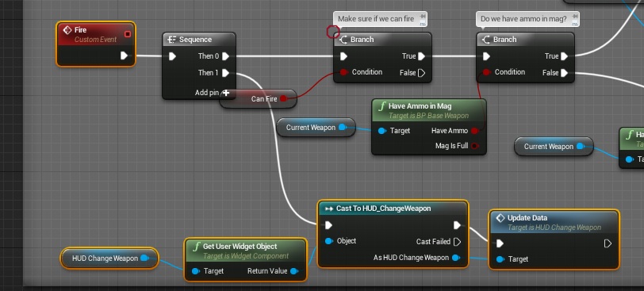This screenshot has height=291, width=644.
Task: Click Target pin on Get User Widget Object
Action: coord(195,271)
